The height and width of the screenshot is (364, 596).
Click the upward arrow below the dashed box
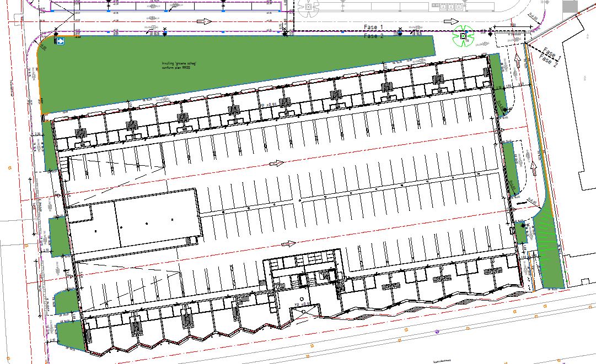pos(517,61)
